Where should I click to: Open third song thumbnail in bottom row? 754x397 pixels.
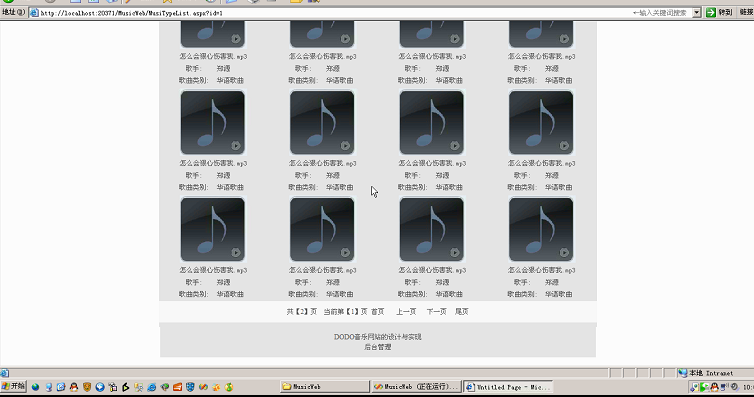click(431, 229)
